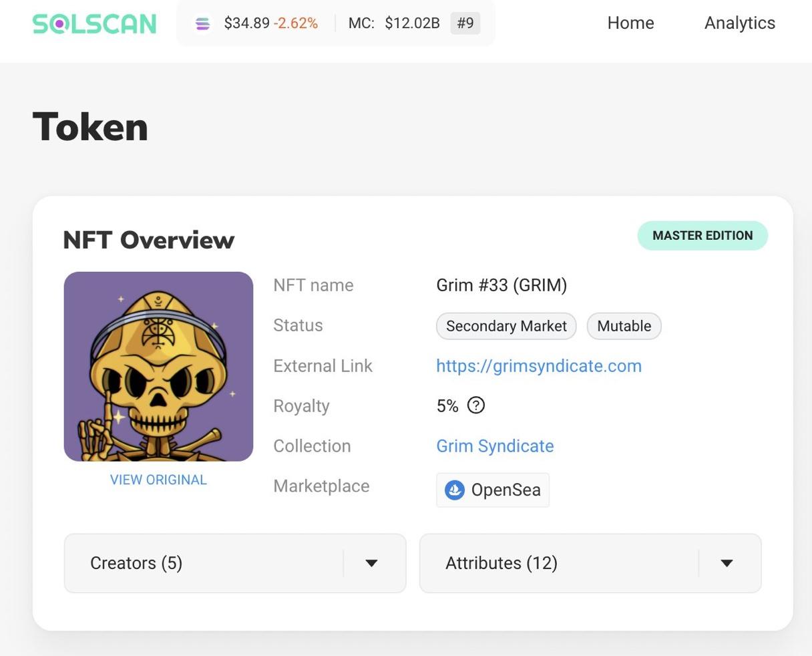Open the Home menu item

630,23
